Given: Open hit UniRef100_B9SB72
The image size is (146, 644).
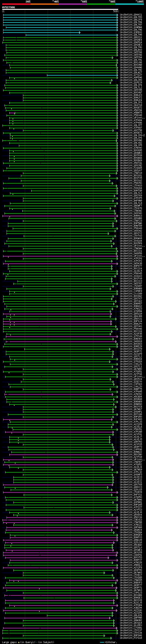Looking at the screenshot, I should 131,108.
